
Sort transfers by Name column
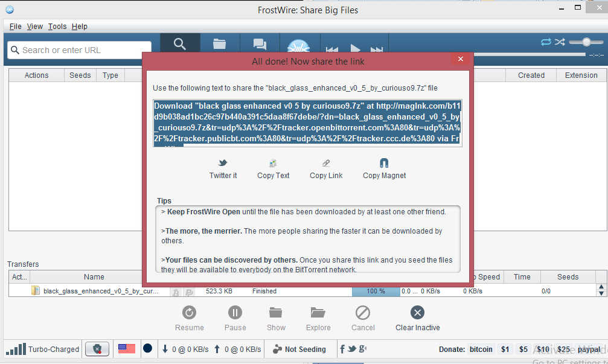(94, 277)
